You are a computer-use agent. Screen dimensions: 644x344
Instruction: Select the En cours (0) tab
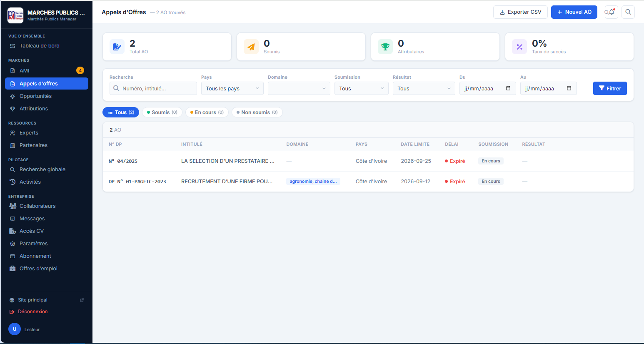click(x=207, y=112)
